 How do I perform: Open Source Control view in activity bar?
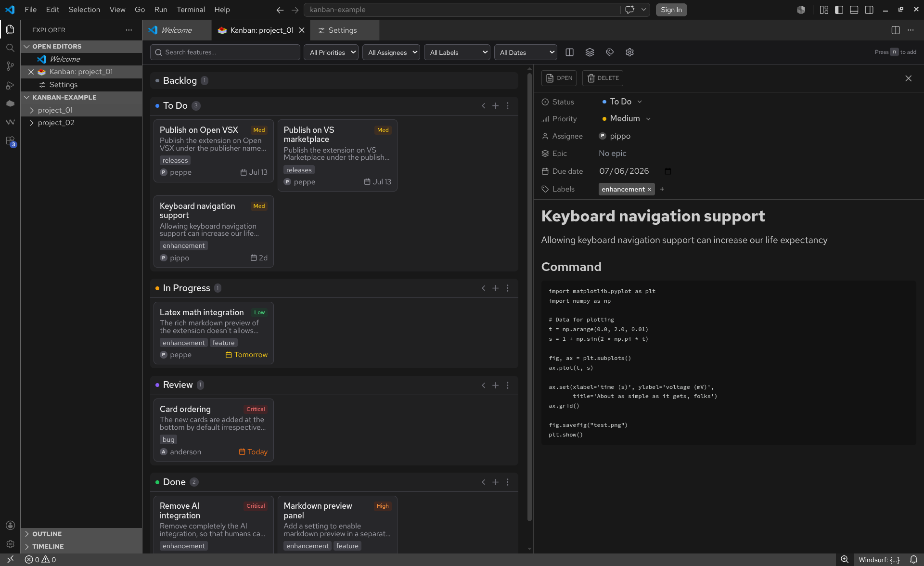click(x=10, y=66)
